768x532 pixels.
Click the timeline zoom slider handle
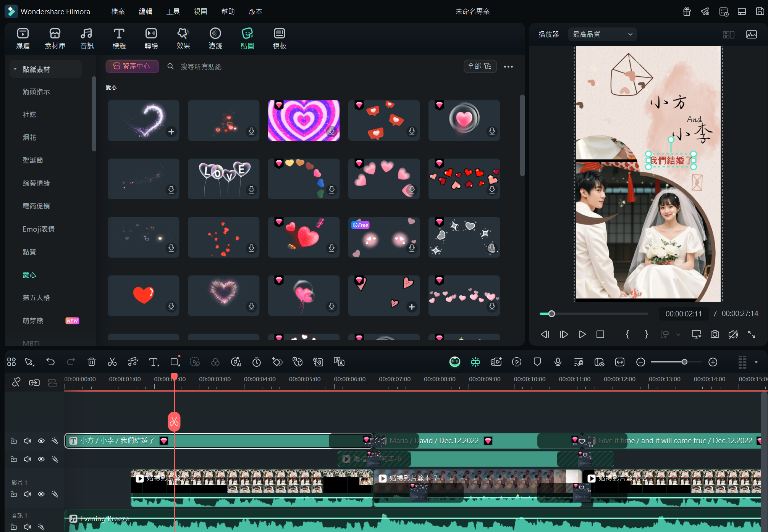click(684, 362)
